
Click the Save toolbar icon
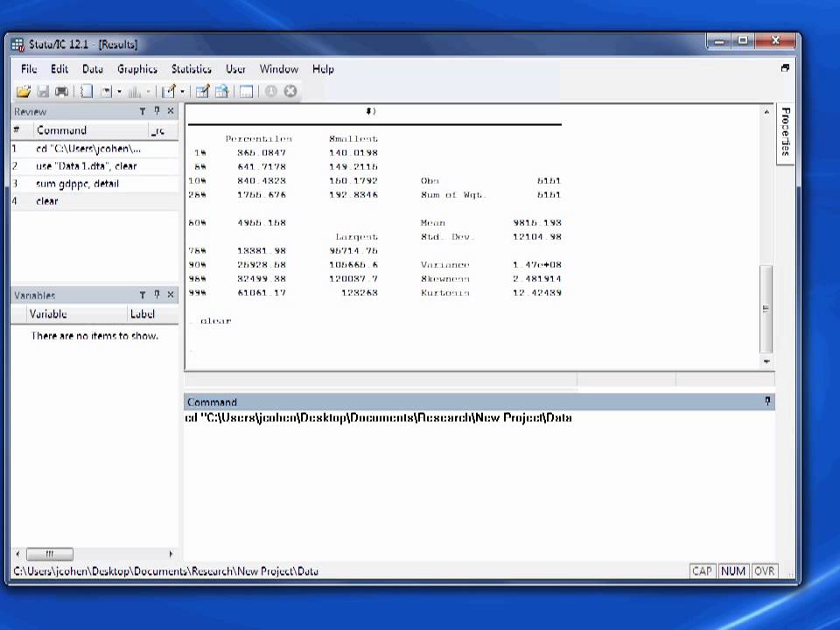[43, 92]
